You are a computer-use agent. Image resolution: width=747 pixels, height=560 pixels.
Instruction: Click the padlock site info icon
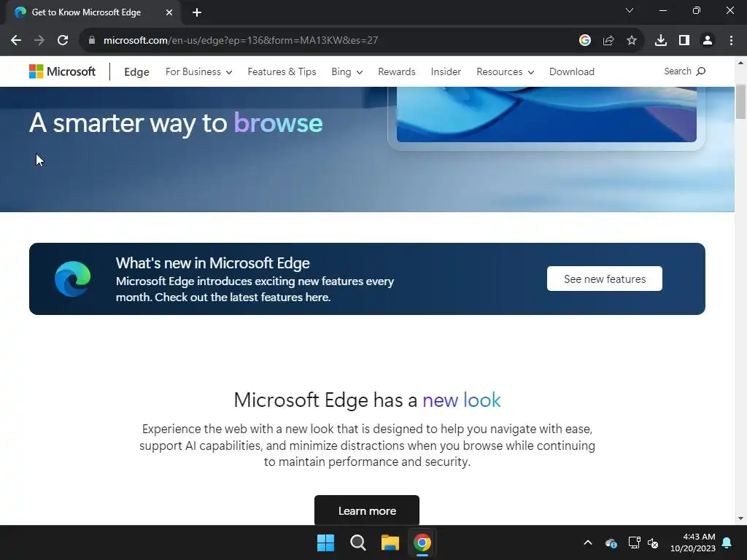[x=92, y=41]
